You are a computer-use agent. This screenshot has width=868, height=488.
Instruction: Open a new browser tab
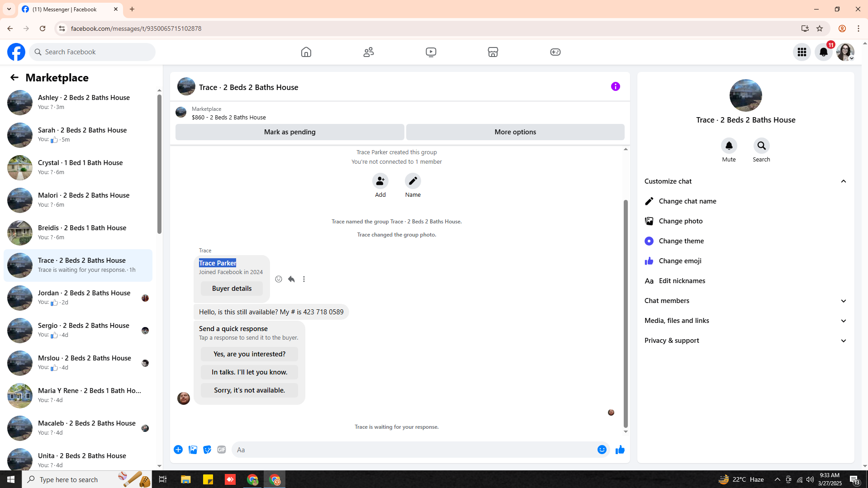coord(132,9)
